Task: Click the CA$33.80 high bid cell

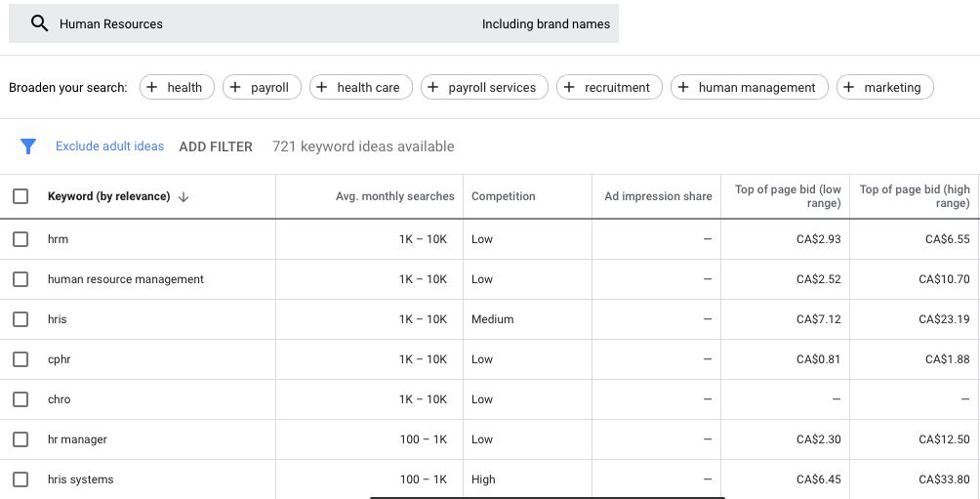Action: pyautogui.click(x=944, y=479)
